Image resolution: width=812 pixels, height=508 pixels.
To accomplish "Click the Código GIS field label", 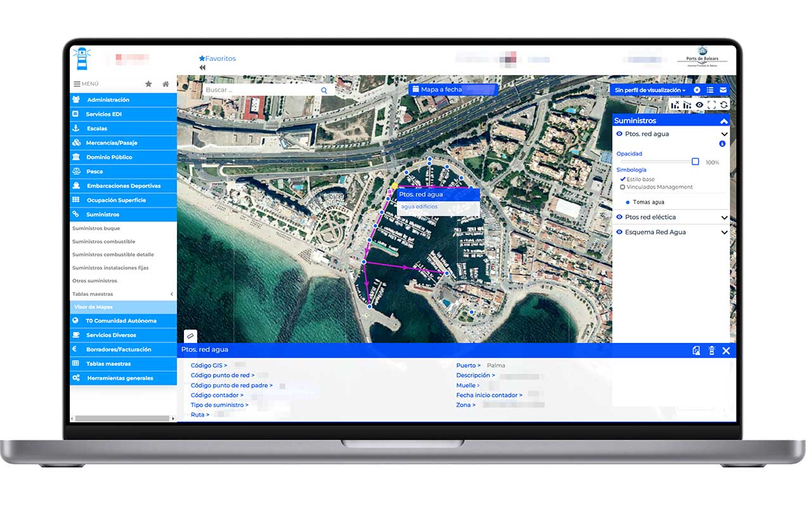I will (209, 366).
